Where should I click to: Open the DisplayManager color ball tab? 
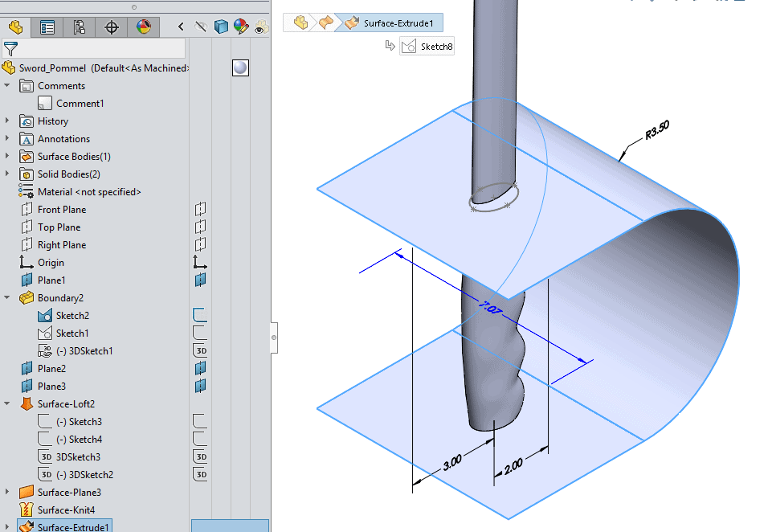(x=143, y=27)
